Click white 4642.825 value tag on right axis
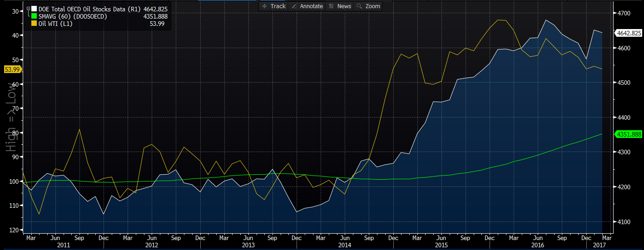The width and height of the screenshot is (644, 250). point(629,33)
